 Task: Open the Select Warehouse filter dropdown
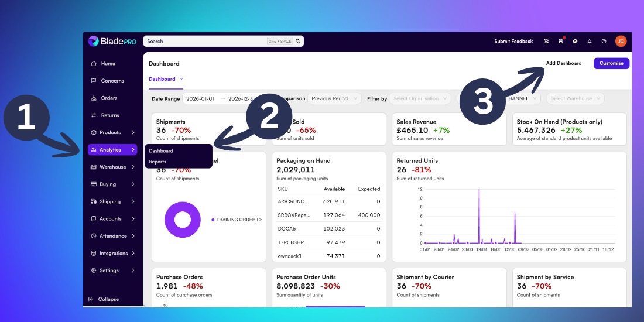click(575, 98)
